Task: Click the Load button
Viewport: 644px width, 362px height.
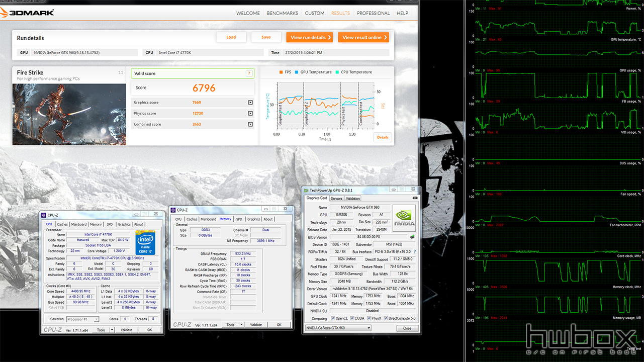Action: pyautogui.click(x=231, y=37)
